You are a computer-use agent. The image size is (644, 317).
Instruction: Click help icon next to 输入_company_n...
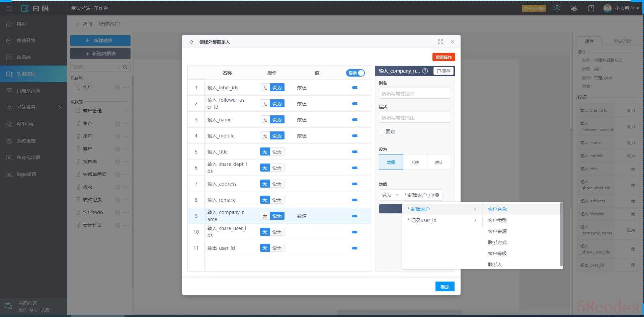click(425, 71)
